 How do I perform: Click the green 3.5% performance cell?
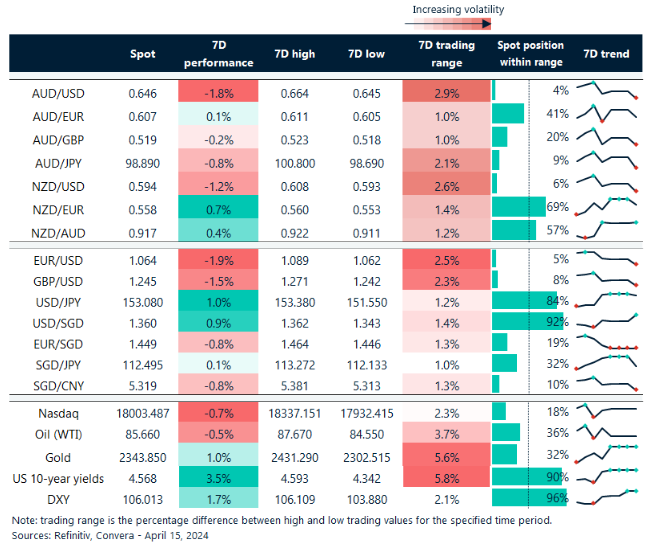(218, 476)
